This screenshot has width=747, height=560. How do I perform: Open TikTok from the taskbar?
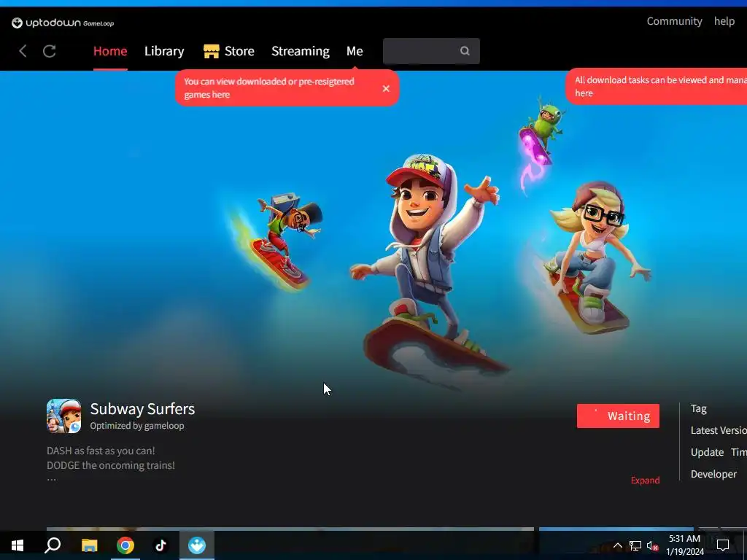pos(160,545)
